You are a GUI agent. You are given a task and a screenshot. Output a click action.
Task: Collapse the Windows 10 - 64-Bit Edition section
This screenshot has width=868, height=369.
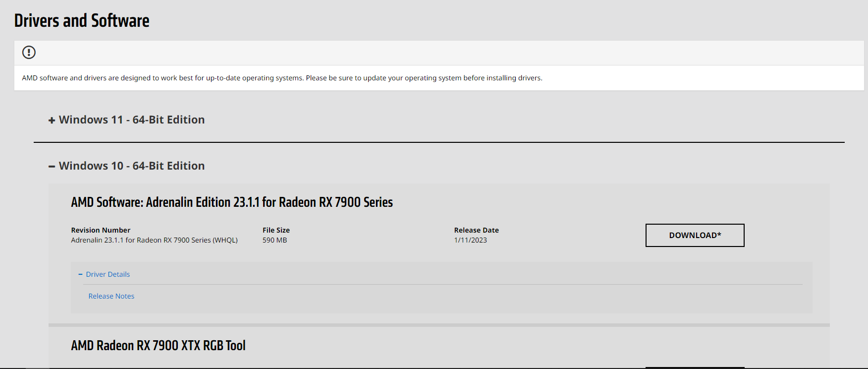[x=131, y=166]
